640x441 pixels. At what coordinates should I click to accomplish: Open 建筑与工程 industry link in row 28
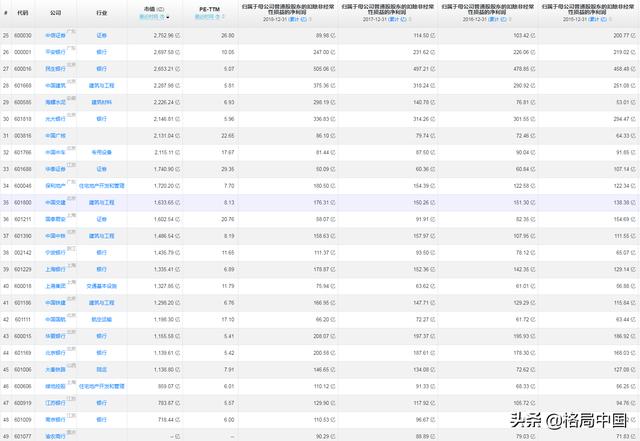[x=102, y=86]
